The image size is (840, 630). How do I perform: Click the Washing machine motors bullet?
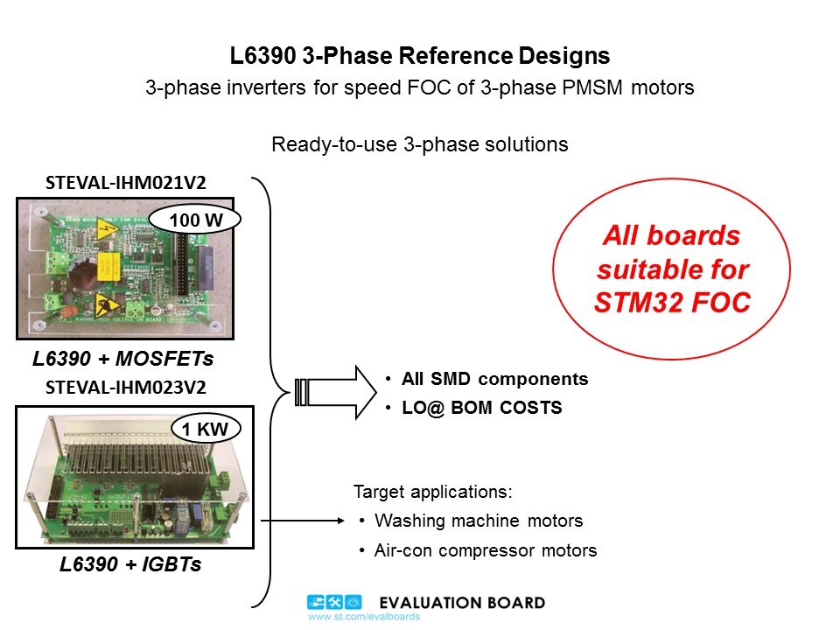[478, 521]
